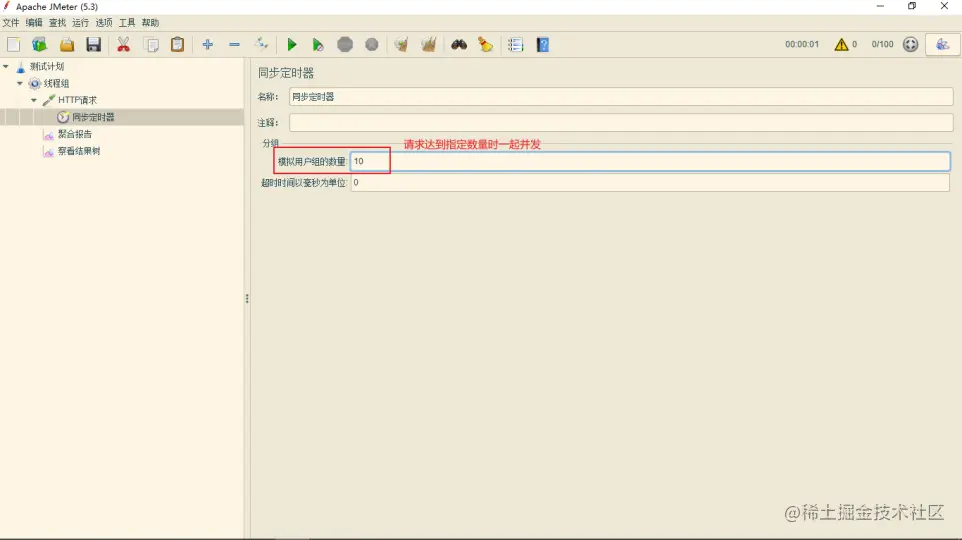Open the 文件 menu

[11, 23]
